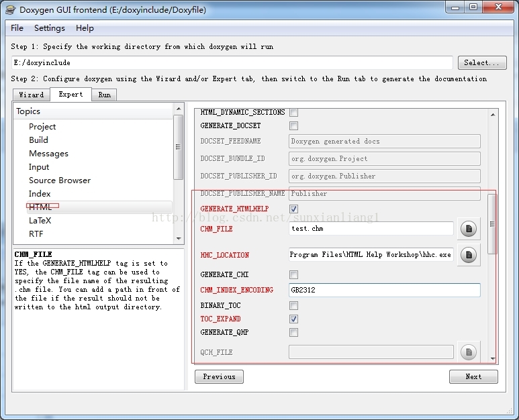Click the HHC_LOCATION path field
Viewport: 519px width, 420px height.
(x=371, y=255)
